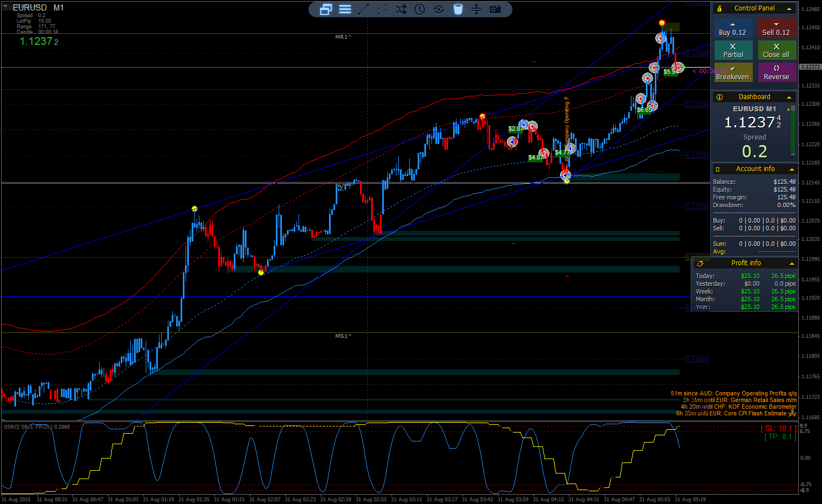This screenshot has height=504, width=822.
Task: Click the Balance value $125.48
Action: point(784,182)
